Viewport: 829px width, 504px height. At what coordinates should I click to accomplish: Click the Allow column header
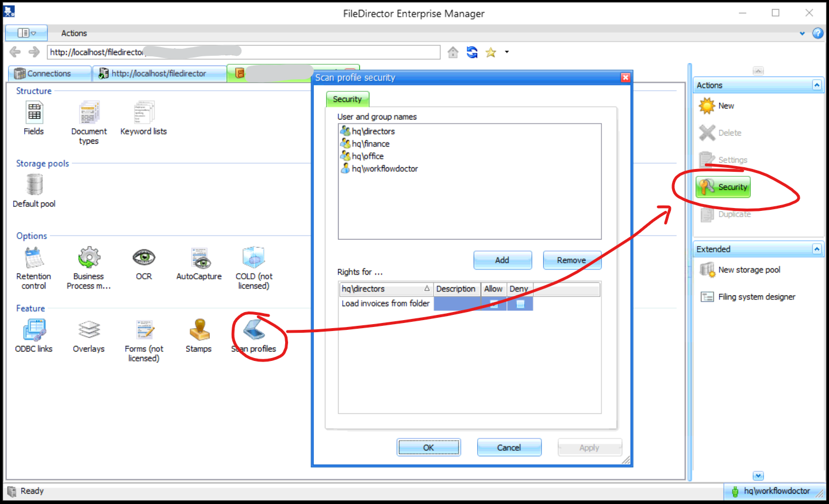493,288
